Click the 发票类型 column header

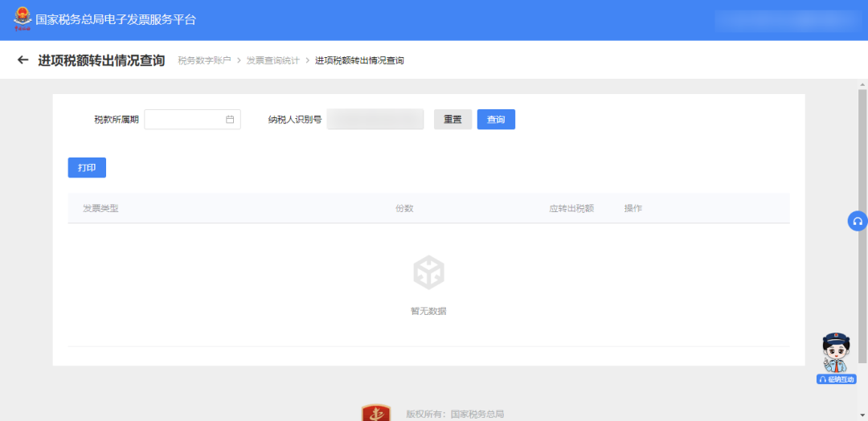coord(100,209)
